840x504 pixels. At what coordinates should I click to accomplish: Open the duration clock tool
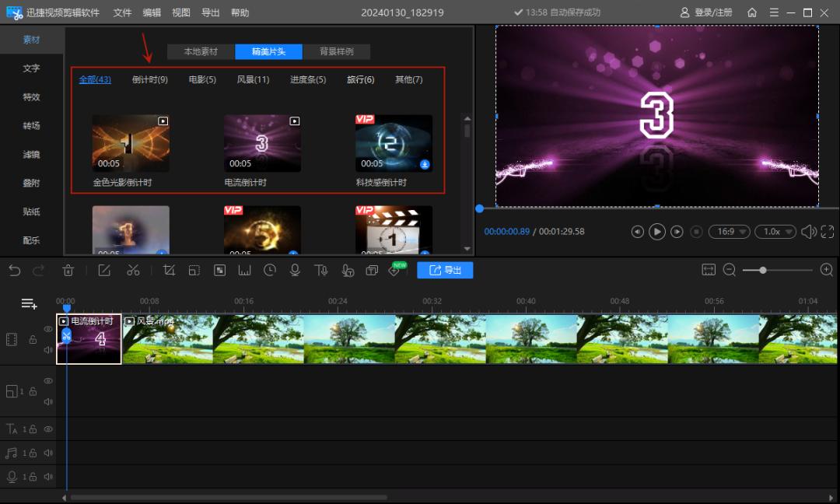[x=270, y=270]
